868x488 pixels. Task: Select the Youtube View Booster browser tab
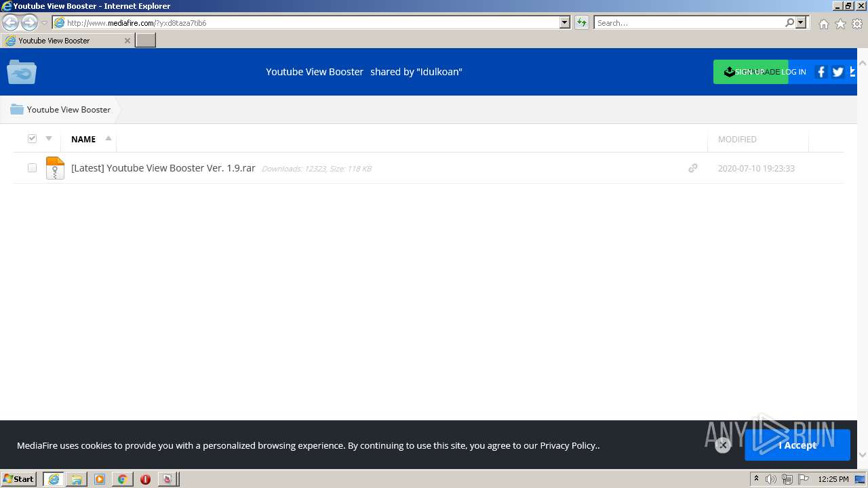click(67, 41)
